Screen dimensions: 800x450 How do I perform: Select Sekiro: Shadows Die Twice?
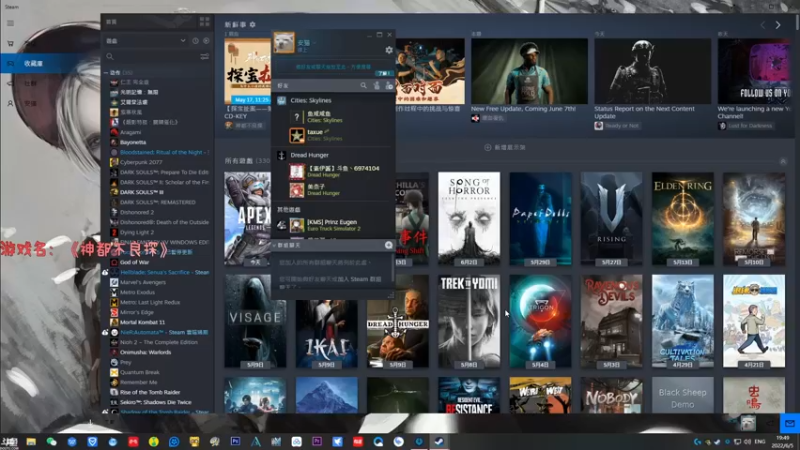tap(156, 403)
